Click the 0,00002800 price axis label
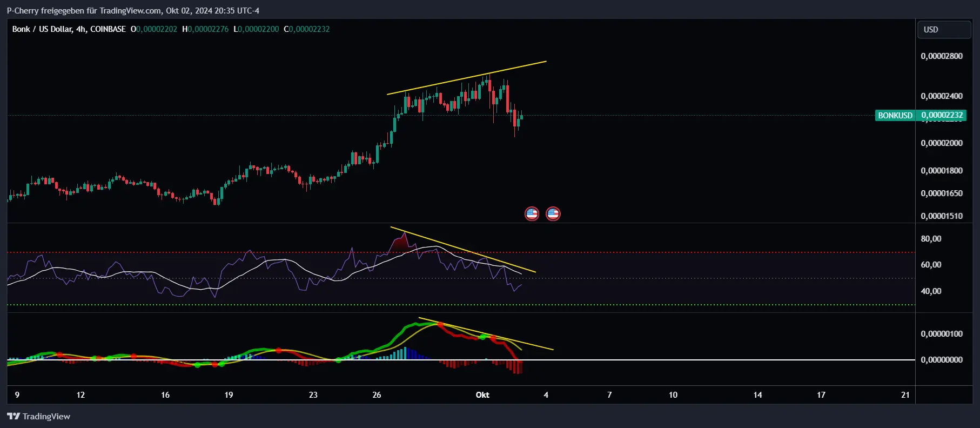The width and height of the screenshot is (980, 428). tap(942, 56)
